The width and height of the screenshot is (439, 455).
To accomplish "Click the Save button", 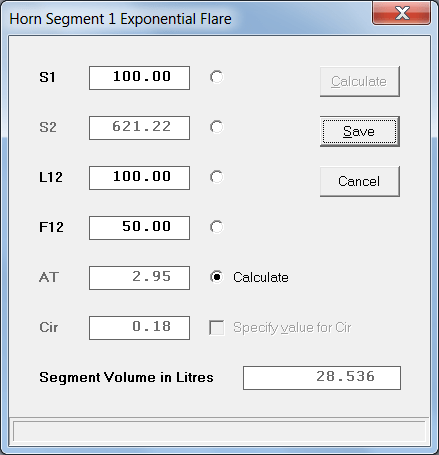I will (x=360, y=132).
